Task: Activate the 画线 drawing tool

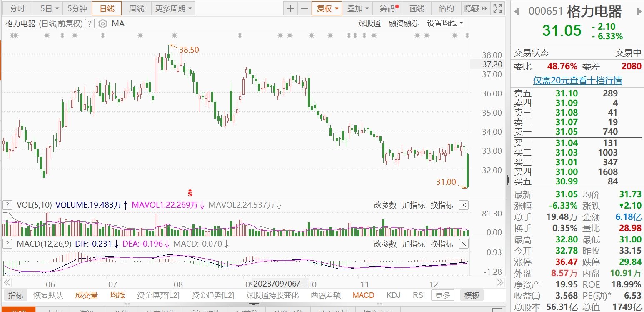Action: point(417,8)
